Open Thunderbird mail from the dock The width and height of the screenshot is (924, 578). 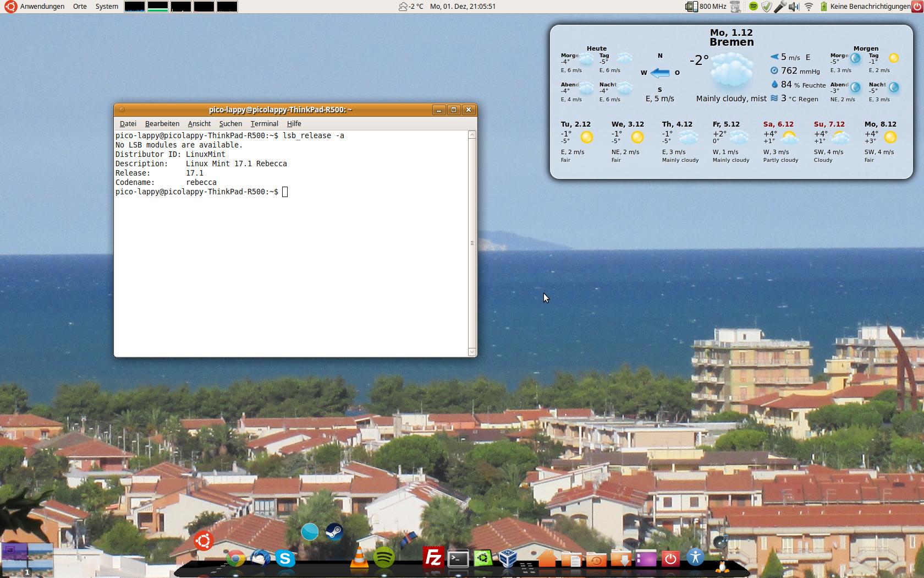(260, 559)
